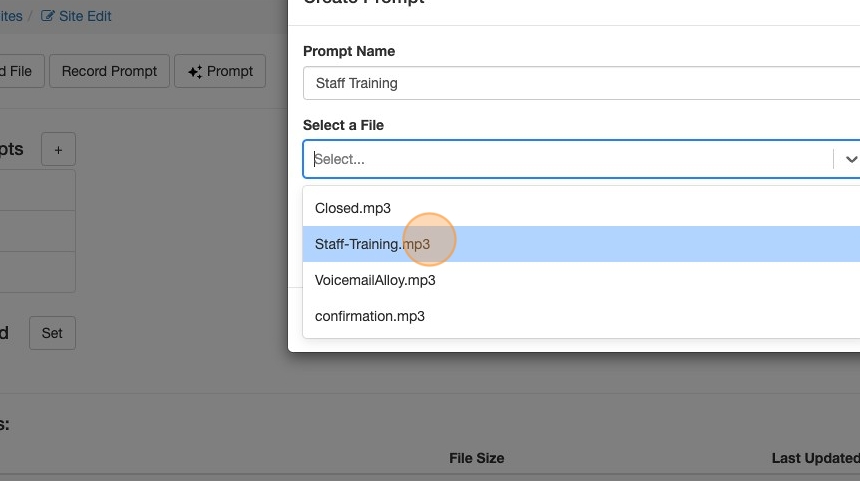Edit the Prompt Name field

point(581,83)
